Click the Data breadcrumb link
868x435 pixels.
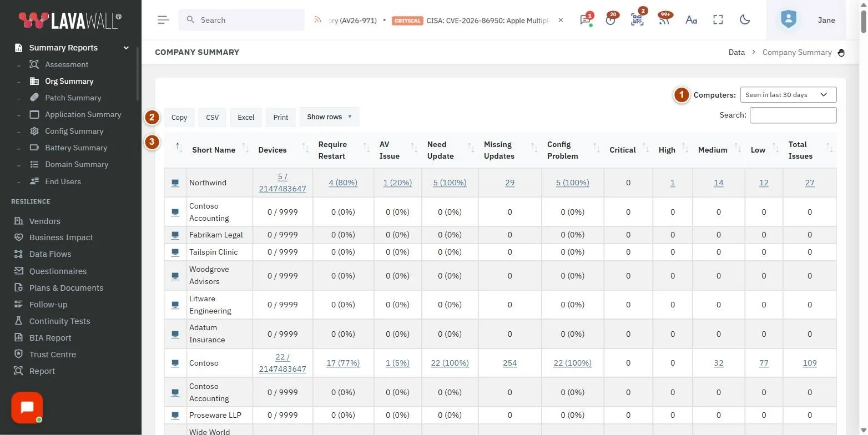[736, 52]
